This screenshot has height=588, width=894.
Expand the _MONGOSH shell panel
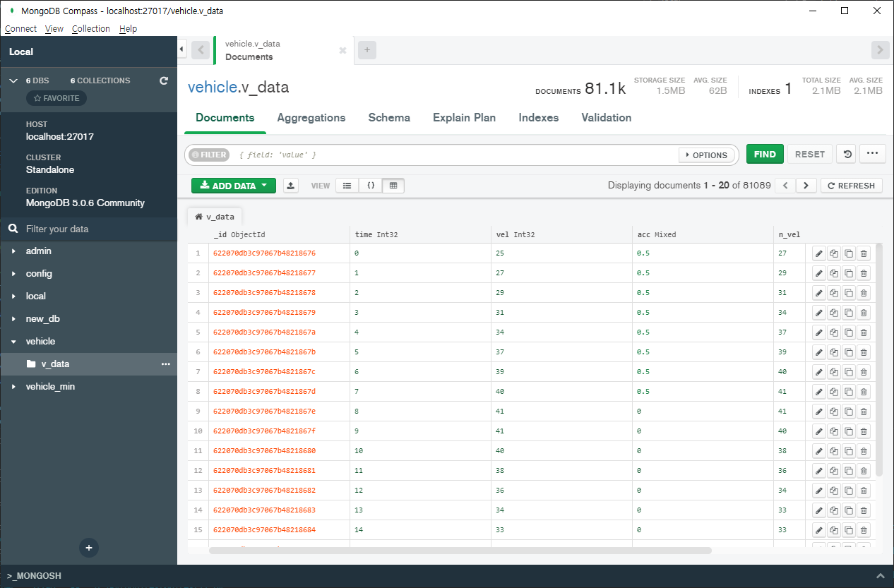[x=880, y=576]
